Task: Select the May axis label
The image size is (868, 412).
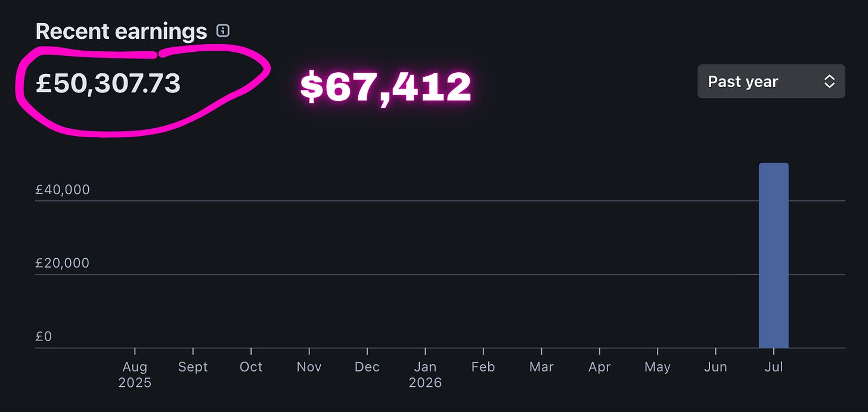Action: coord(657,367)
